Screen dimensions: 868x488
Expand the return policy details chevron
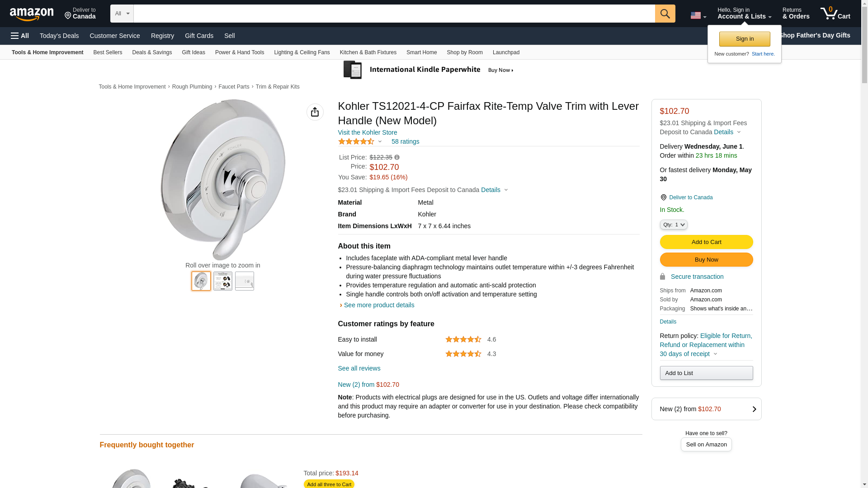pyautogui.click(x=715, y=354)
